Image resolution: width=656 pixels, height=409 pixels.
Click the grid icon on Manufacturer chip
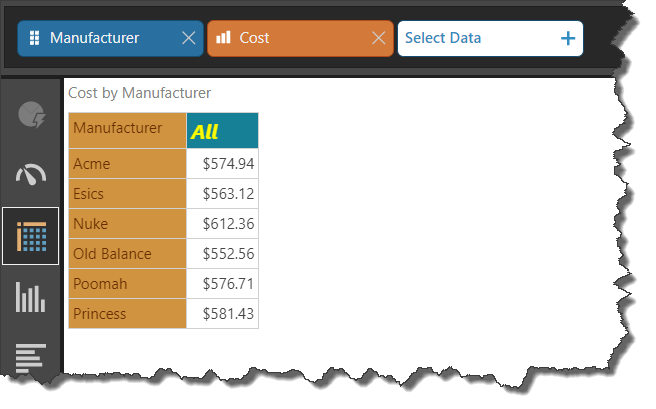[34, 38]
